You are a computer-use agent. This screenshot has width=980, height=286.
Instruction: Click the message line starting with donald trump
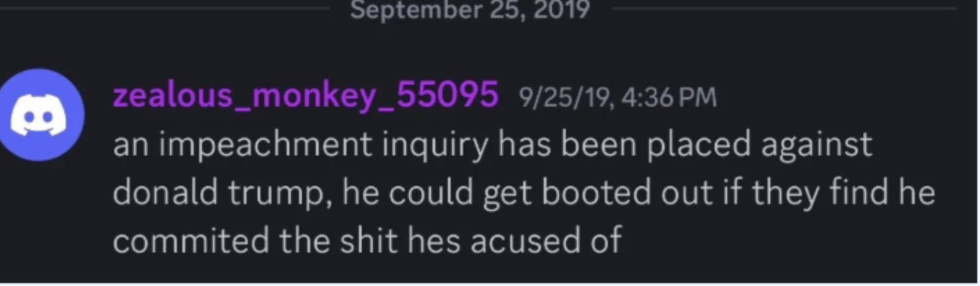pos(524,193)
